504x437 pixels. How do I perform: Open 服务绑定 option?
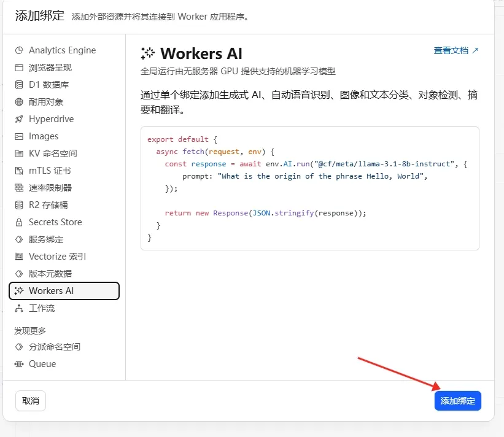46,239
